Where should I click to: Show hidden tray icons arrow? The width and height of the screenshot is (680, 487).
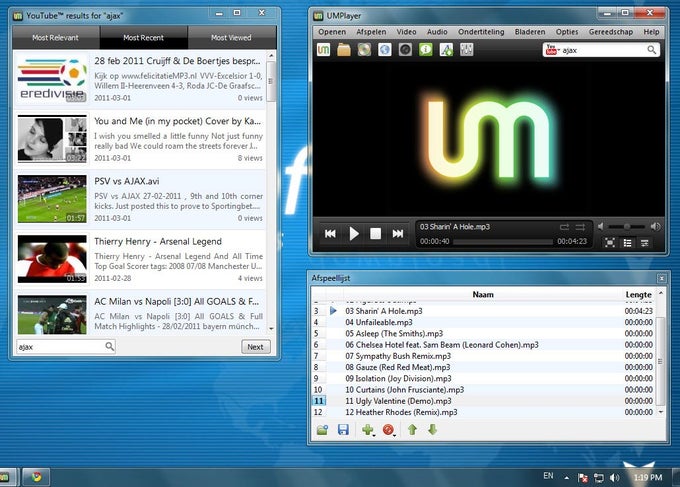pos(566,477)
